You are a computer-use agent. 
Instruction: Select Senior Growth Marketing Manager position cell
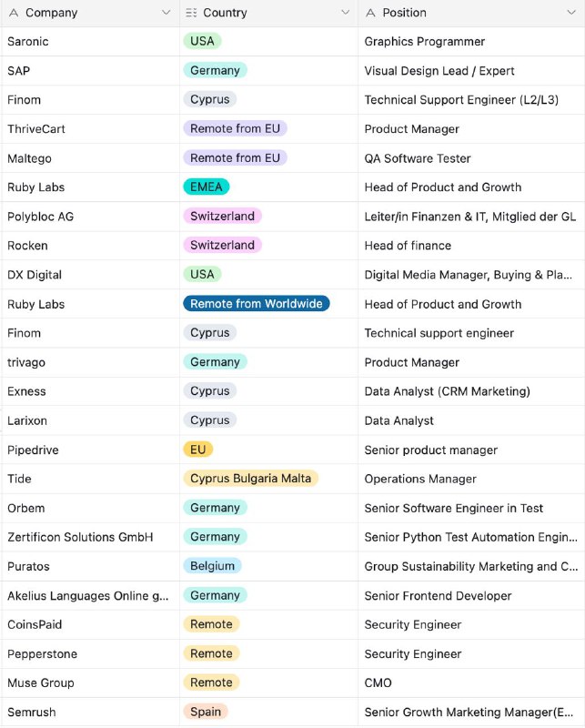click(471, 713)
